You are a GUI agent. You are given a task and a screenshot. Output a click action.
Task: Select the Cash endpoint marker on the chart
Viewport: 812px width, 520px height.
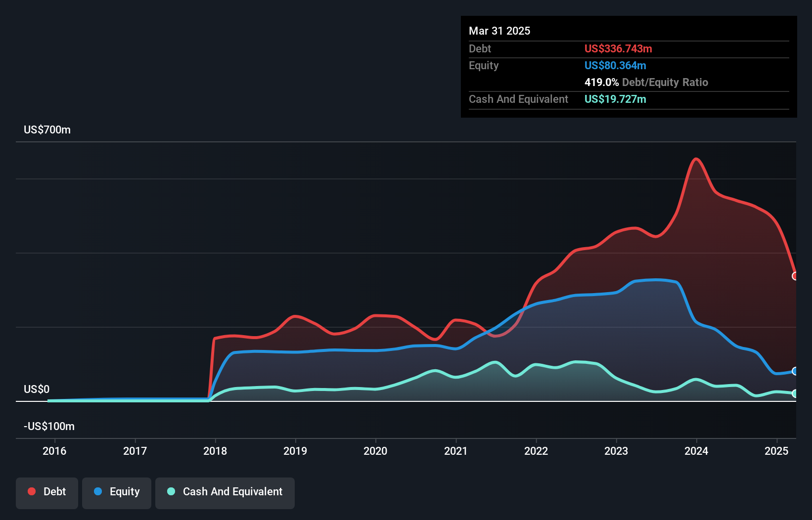pyautogui.click(x=796, y=393)
